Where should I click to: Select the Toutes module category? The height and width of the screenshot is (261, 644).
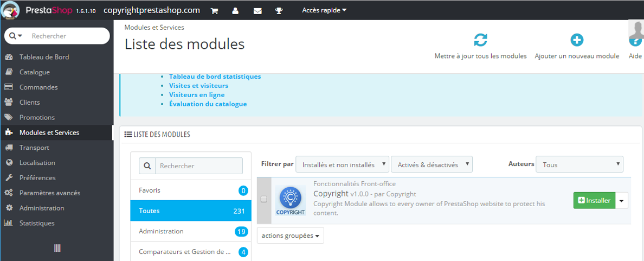point(191,211)
